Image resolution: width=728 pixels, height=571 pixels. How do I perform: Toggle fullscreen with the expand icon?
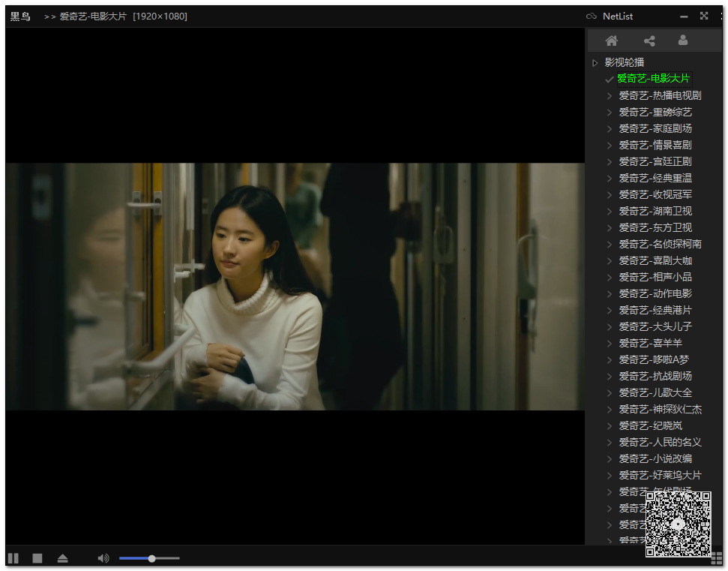point(704,16)
